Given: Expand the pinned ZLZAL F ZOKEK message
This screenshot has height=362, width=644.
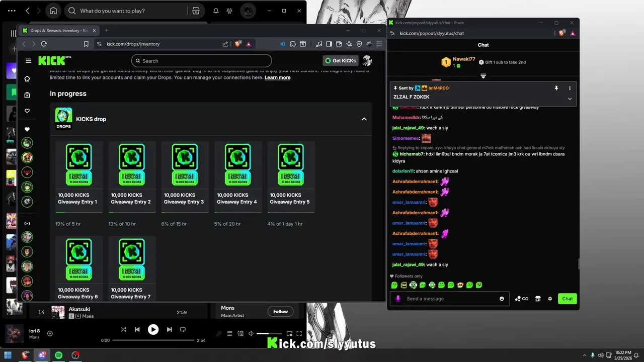Looking at the screenshot, I should pyautogui.click(x=570, y=99).
